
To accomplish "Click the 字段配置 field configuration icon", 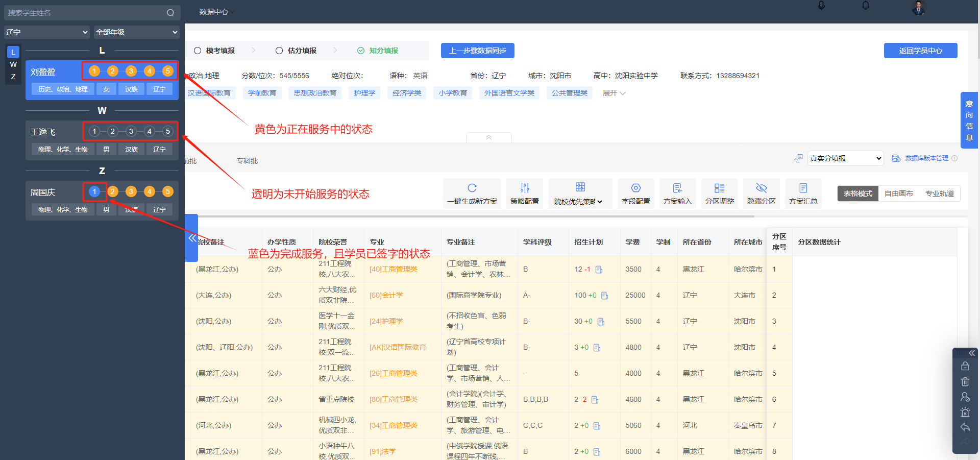I will pyautogui.click(x=635, y=193).
